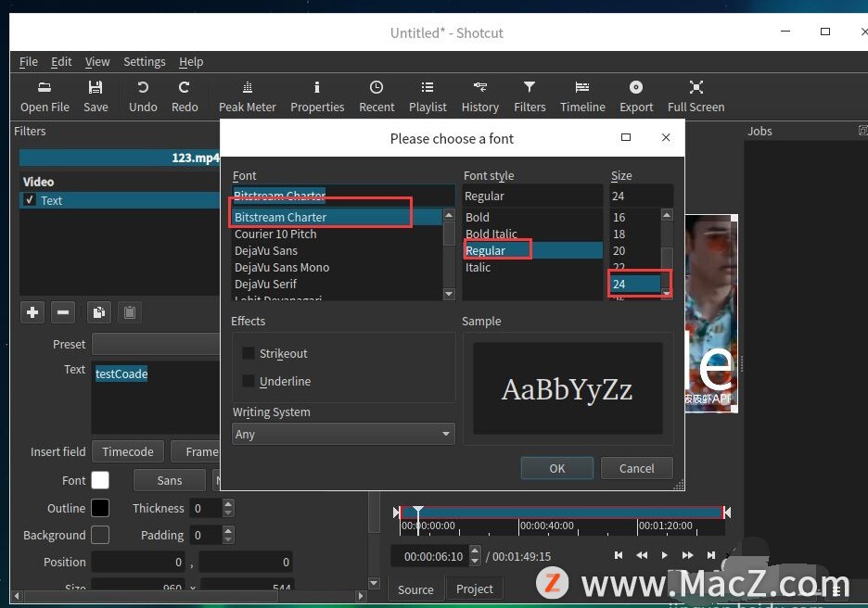
Task: Add a filter with the plus button
Action: click(32, 312)
